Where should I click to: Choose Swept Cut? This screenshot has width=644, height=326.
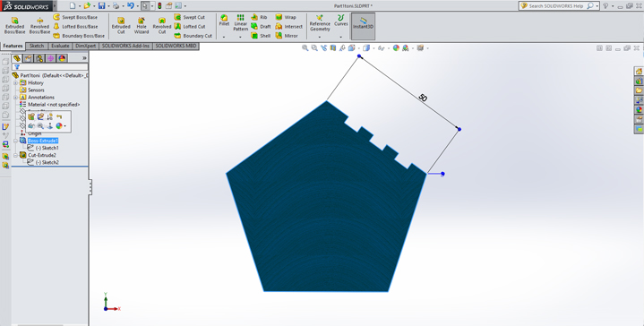[189, 17]
